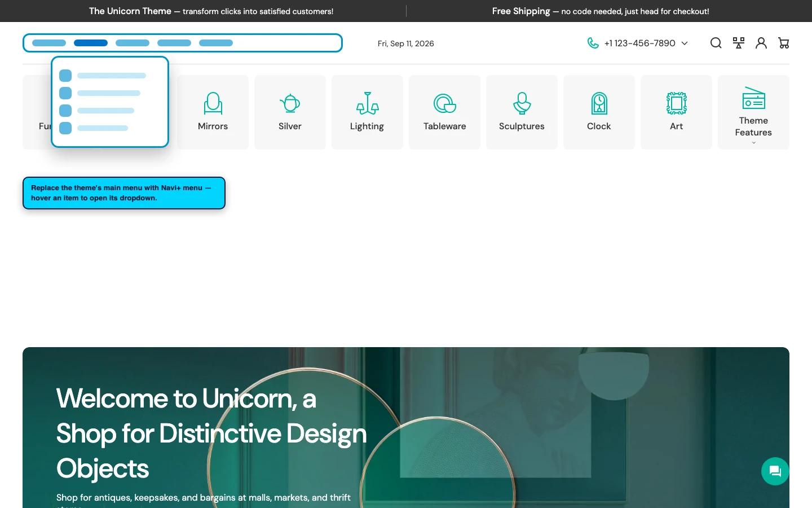Screen dimensions: 812x508
Task: Open the user account icon
Action: [x=761, y=43]
